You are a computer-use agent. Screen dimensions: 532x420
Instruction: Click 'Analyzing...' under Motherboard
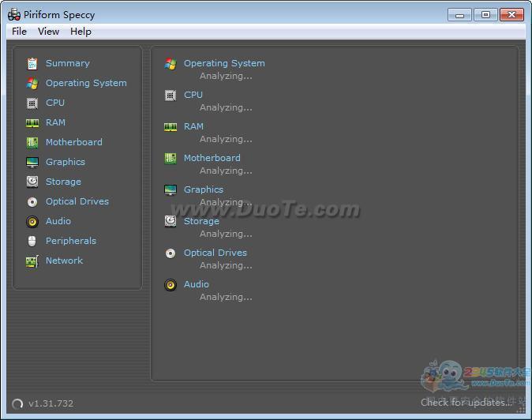[x=226, y=171]
